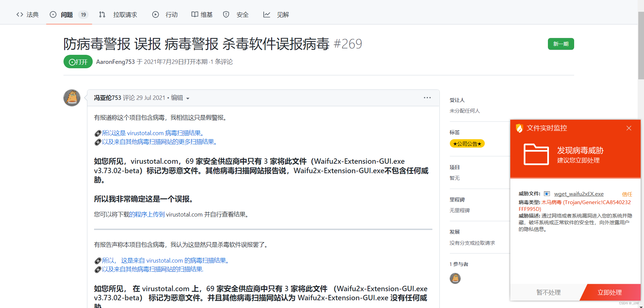
Task: Open AaronFeng753 author profile link
Action: [115, 62]
